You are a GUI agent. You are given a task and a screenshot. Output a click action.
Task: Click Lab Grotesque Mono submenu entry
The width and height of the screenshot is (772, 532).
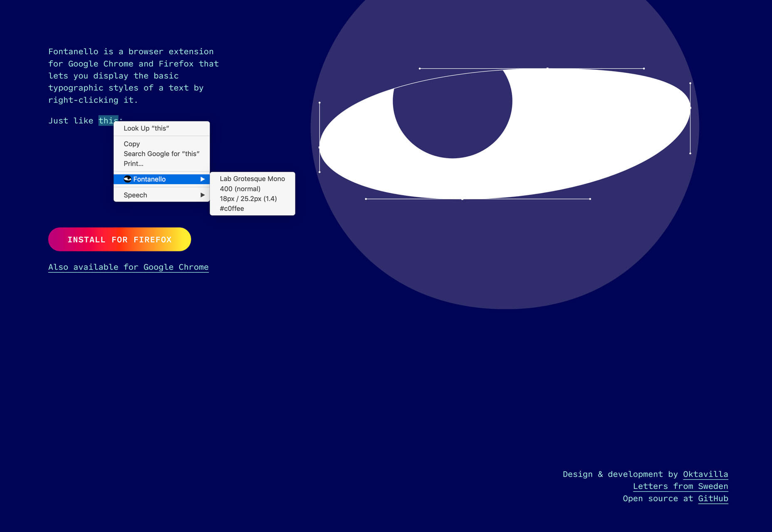coord(252,179)
